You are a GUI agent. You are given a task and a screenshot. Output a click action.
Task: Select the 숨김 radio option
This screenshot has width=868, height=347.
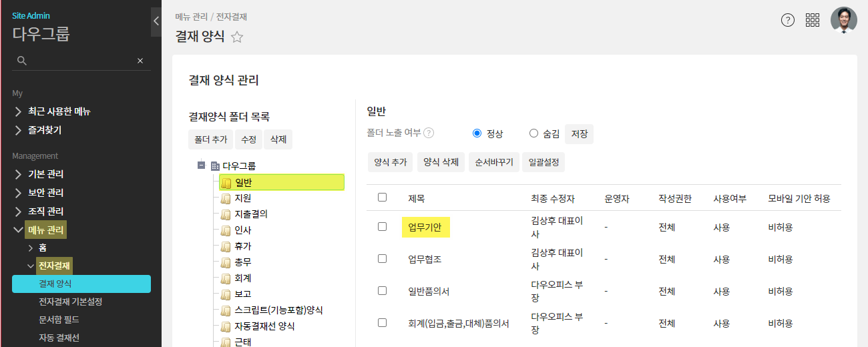(533, 133)
